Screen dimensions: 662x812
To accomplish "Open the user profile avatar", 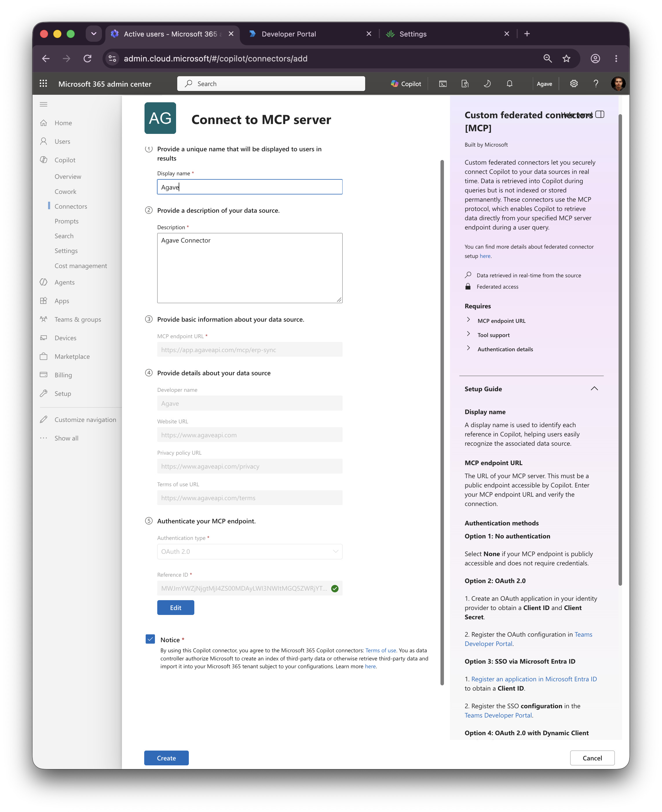I will tap(618, 83).
